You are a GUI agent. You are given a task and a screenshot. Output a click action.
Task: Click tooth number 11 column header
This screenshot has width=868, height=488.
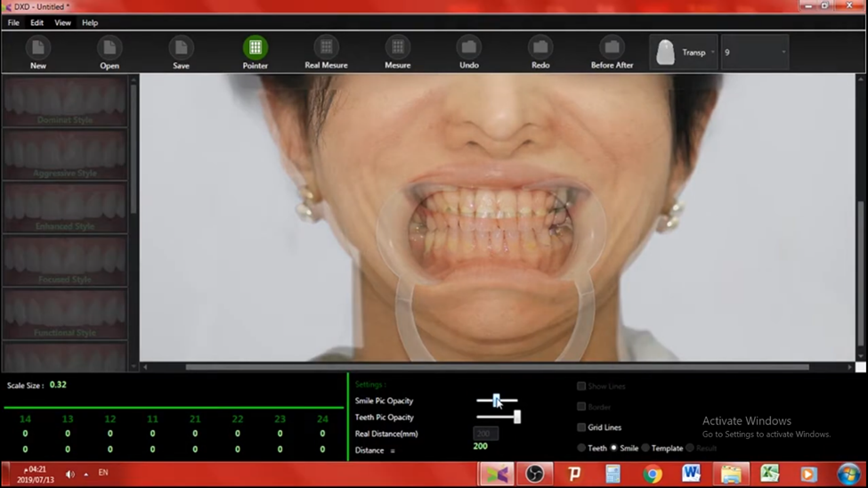point(152,419)
